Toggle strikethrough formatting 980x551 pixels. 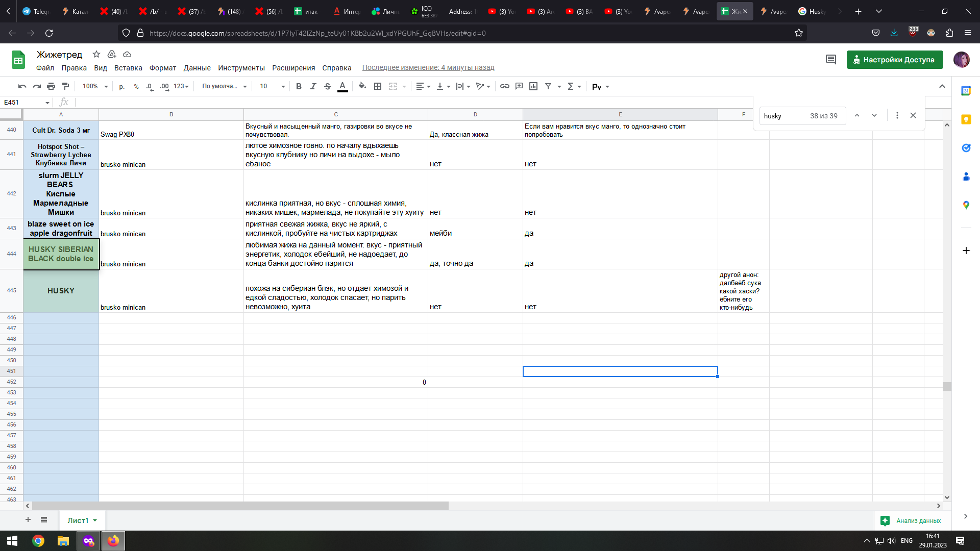328,87
